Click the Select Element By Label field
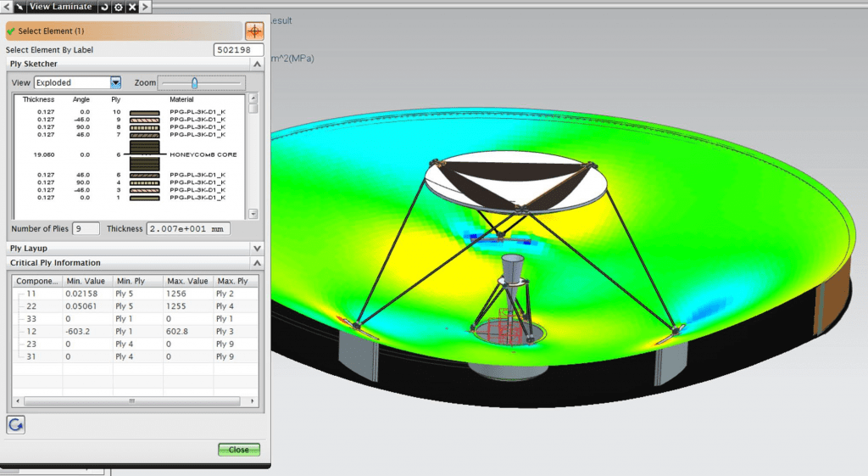Viewport: 868px width, 476px height. click(x=238, y=50)
